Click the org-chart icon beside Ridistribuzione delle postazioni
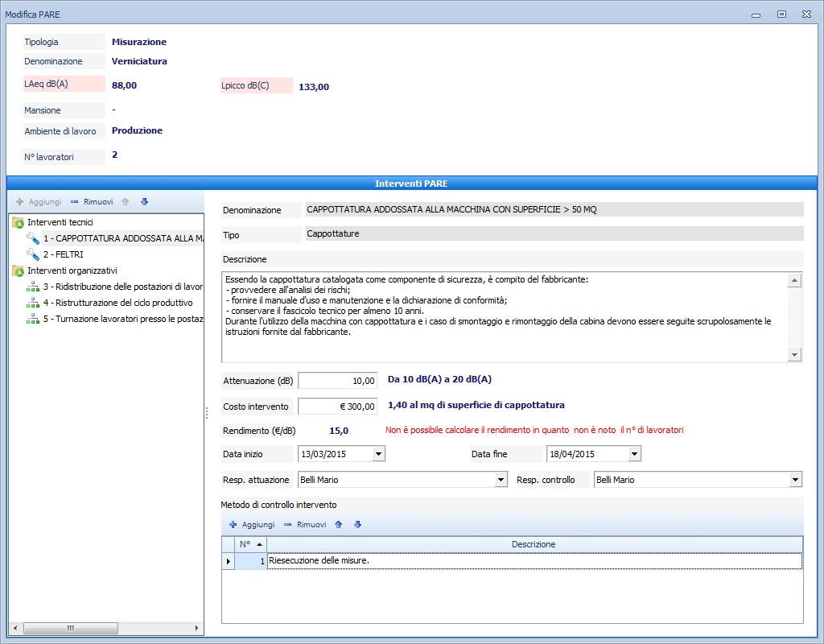824x644 pixels. click(32, 287)
